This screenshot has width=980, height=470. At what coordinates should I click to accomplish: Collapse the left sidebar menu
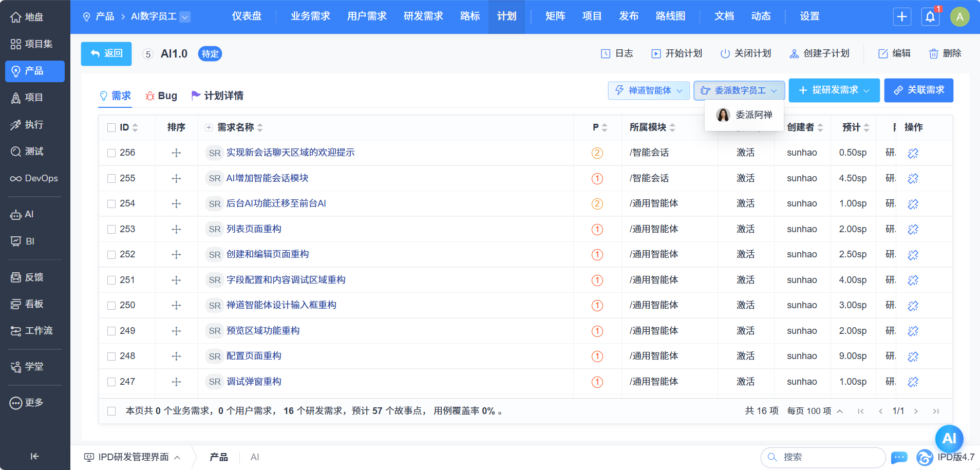click(x=34, y=456)
